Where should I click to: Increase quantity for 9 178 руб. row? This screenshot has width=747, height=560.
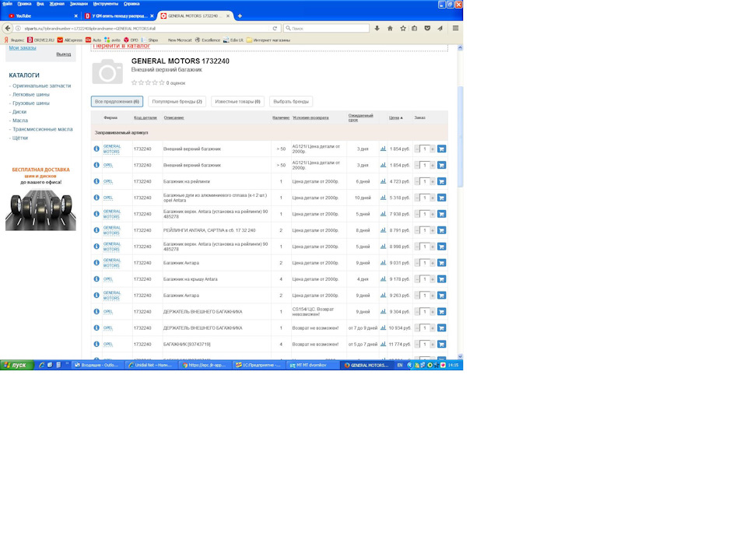[433, 279]
